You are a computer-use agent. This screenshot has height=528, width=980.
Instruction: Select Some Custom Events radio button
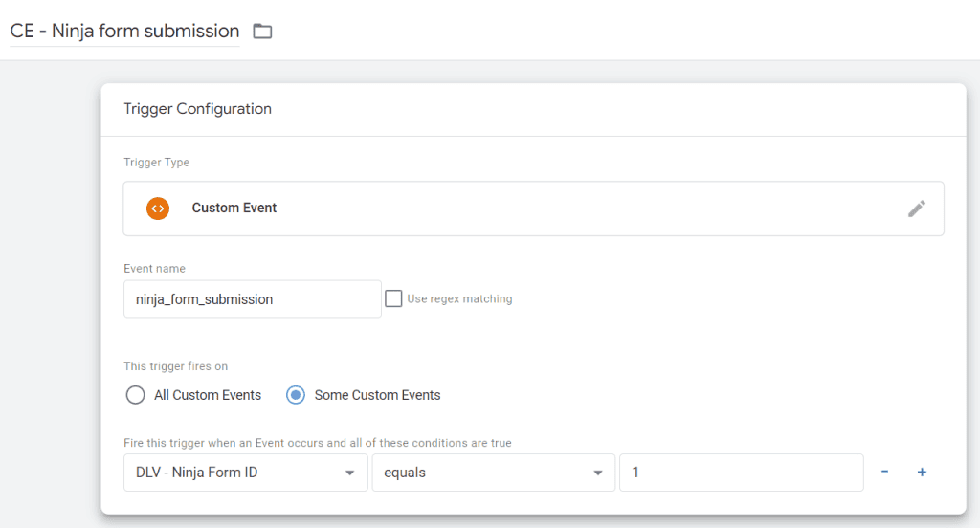(296, 395)
